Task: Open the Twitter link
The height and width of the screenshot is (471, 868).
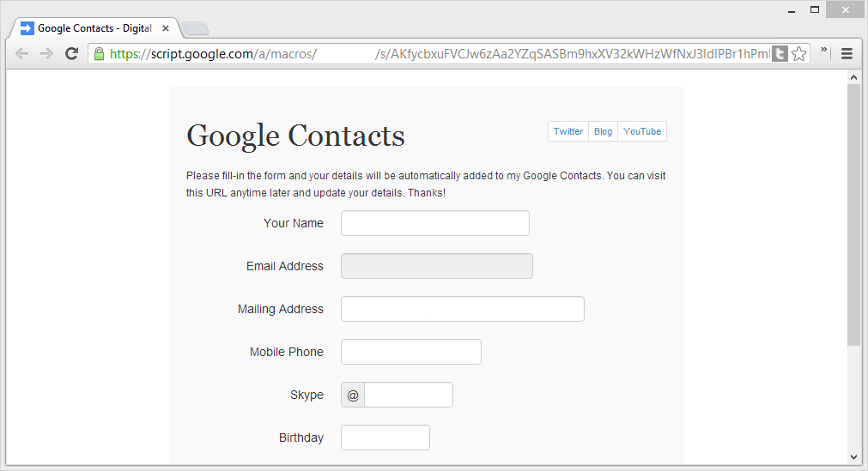Action: click(x=568, y=131)
